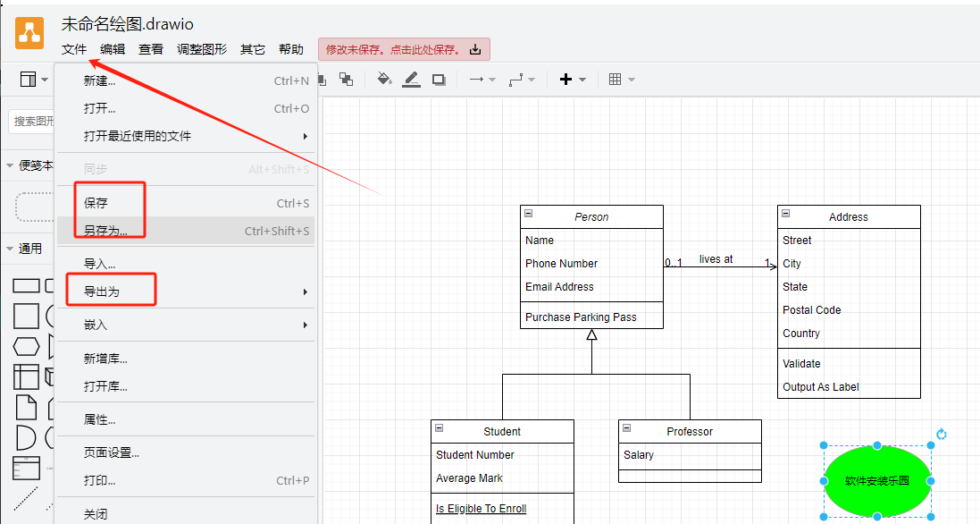Click the rotate handle on green ellipse

(x=942, y=435)
